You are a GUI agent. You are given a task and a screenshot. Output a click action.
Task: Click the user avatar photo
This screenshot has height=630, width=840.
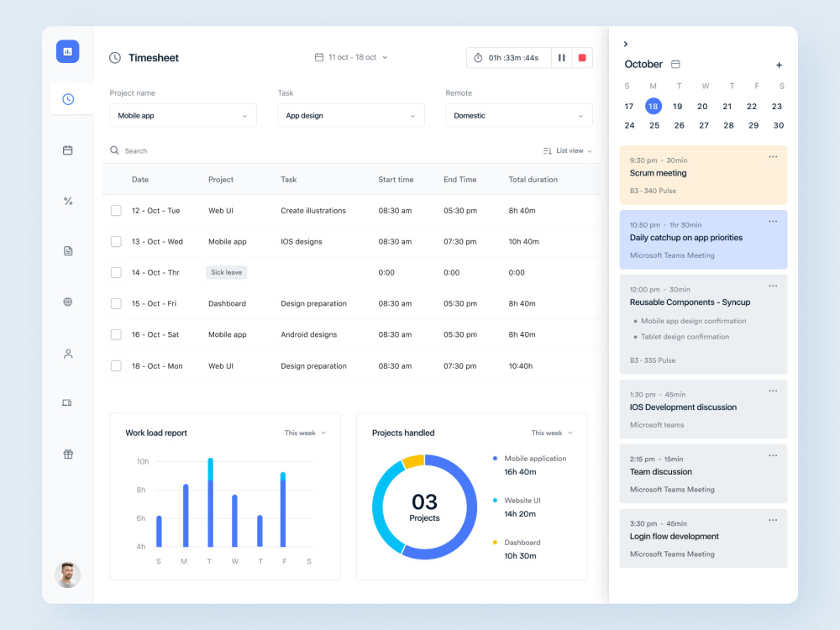pos(67,575)
